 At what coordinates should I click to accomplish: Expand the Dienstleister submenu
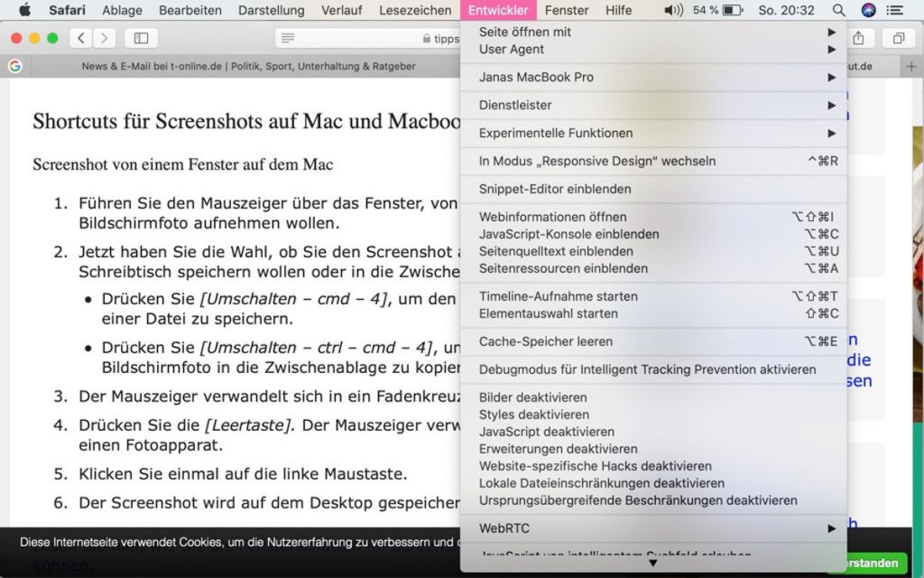pyautogui.click(x=653, y=105)
